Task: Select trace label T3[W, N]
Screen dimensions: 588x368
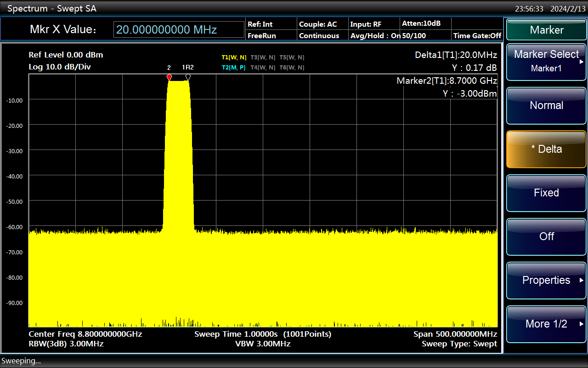Action: tap(263, 57)
